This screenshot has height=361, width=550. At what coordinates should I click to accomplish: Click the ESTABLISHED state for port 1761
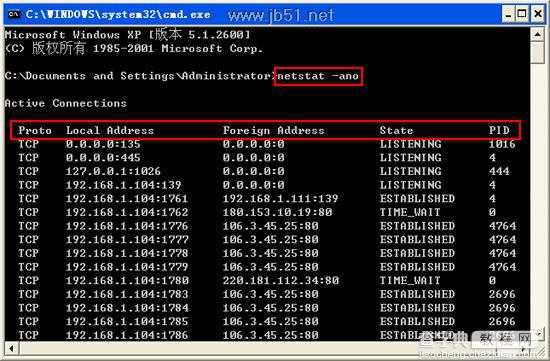(417, 199)
